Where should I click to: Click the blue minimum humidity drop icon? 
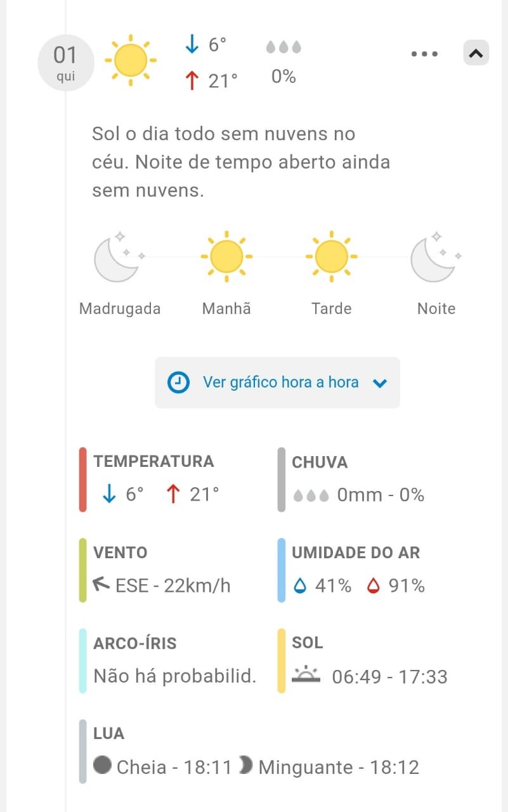300,586
